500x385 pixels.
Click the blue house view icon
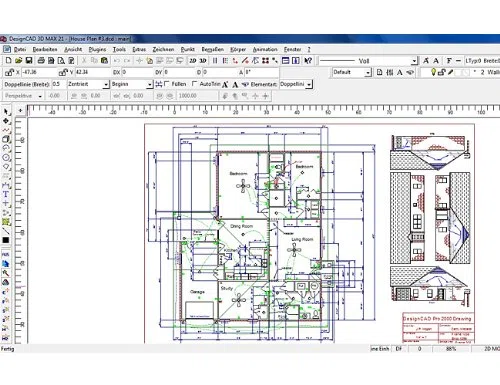tap(6, 264)
